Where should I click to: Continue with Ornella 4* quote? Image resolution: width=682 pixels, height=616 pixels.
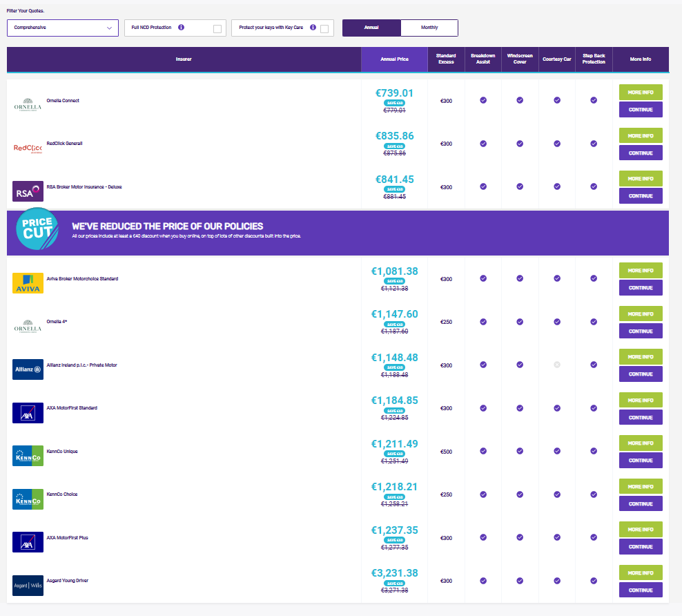[641, 331]
